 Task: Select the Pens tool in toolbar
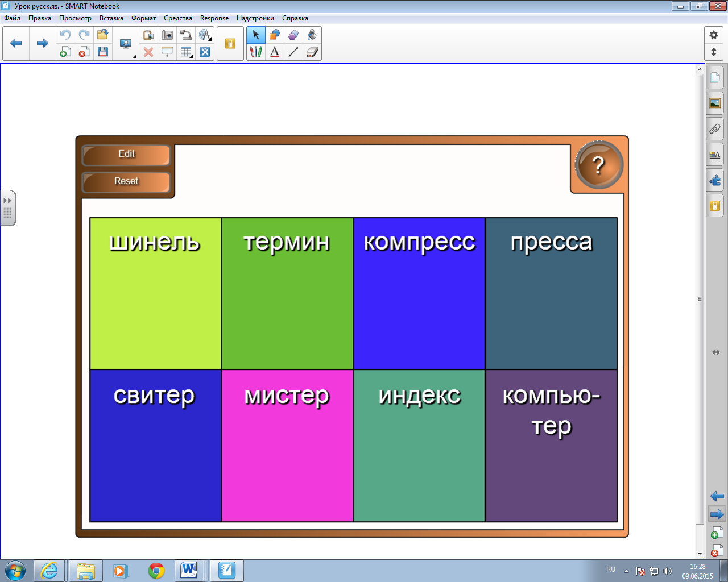pyautogui.click(x=256, y=52)
